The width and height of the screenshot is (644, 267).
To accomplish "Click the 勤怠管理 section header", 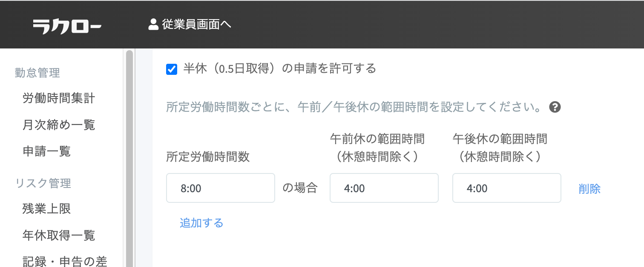I will (x=37, y=73).
